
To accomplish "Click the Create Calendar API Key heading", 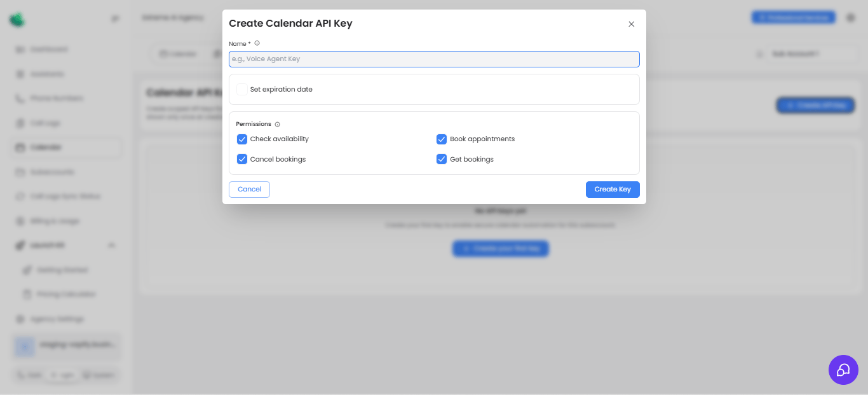I will [290, 24].
